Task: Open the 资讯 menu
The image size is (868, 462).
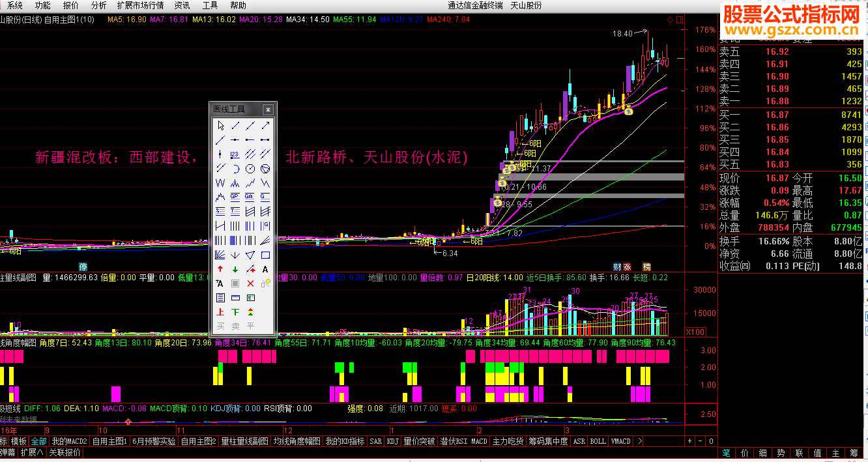Action: tap(182, 5)
